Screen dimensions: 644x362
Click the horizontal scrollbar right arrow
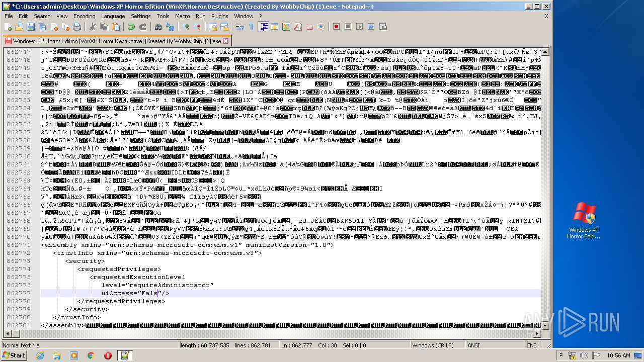(x=538, y=333)
